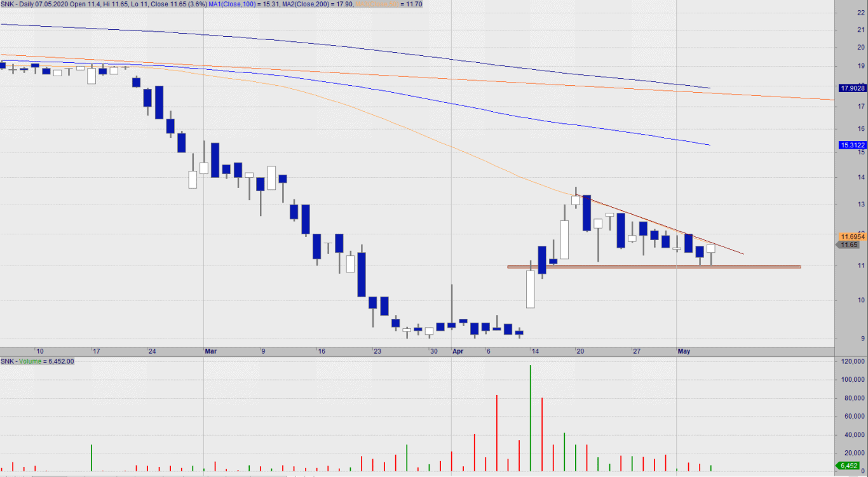The image size is (868, 477).
Task: Click the tallest green volume bar
Action: coord(530,419)
